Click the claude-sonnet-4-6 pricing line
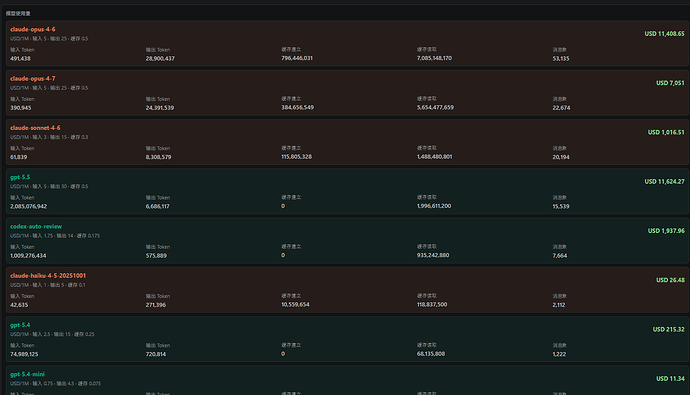Viewport: 690px width, 395px height. tap(49, 137)
